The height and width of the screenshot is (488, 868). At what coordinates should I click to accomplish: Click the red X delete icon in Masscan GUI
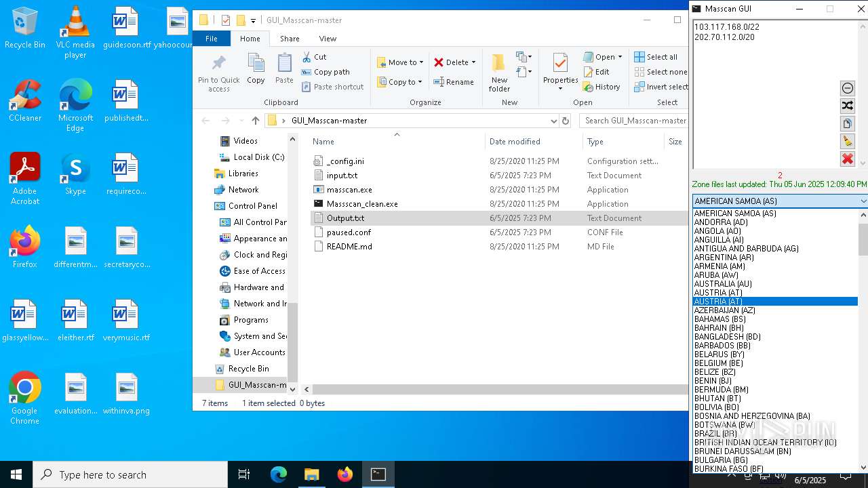click(x=847, y=159)
